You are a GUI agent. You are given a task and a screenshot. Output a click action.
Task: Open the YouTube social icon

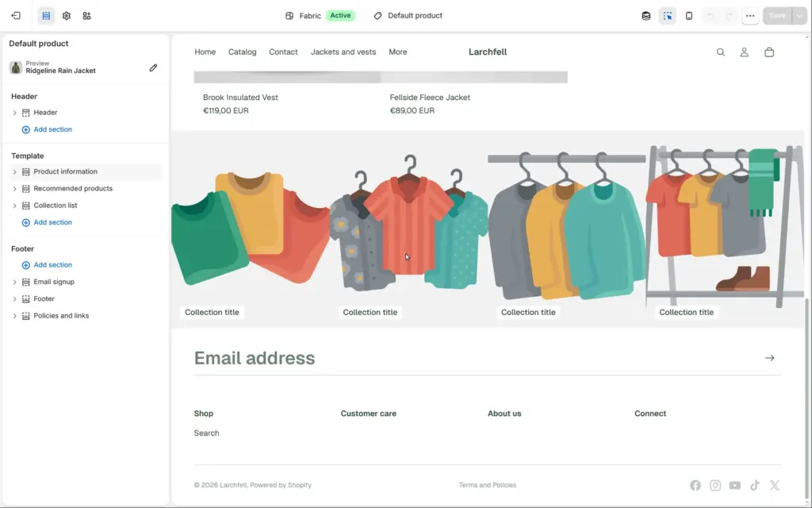(735, 485)
